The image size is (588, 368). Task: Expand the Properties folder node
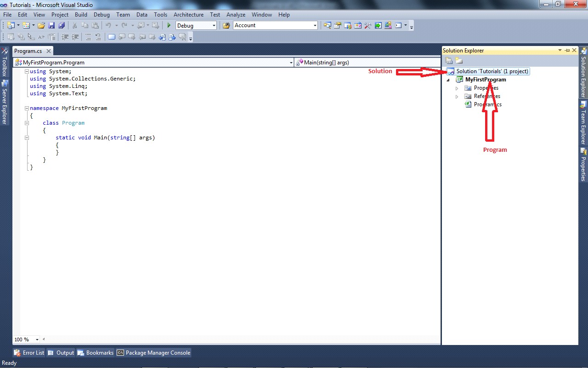click(x=457, y=88)
